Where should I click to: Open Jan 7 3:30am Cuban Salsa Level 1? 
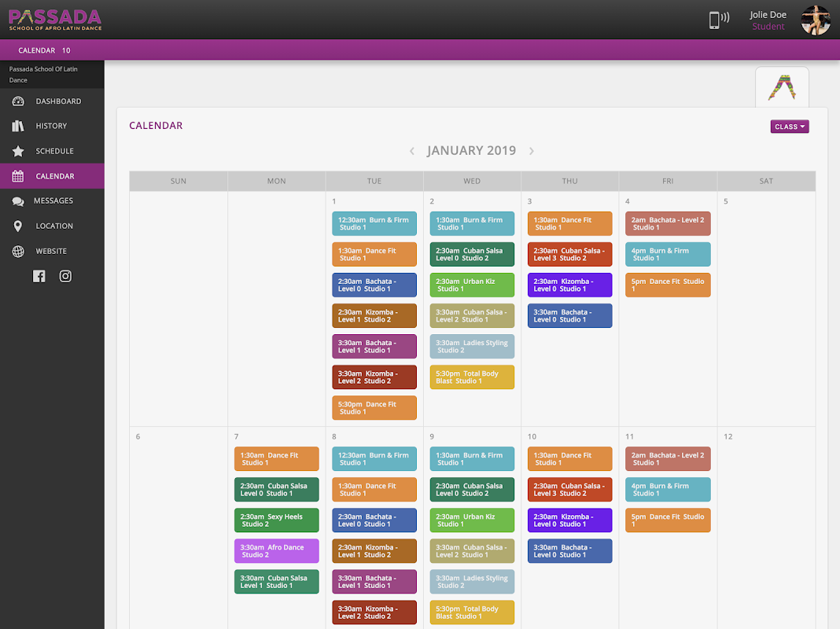click(276, 582)
